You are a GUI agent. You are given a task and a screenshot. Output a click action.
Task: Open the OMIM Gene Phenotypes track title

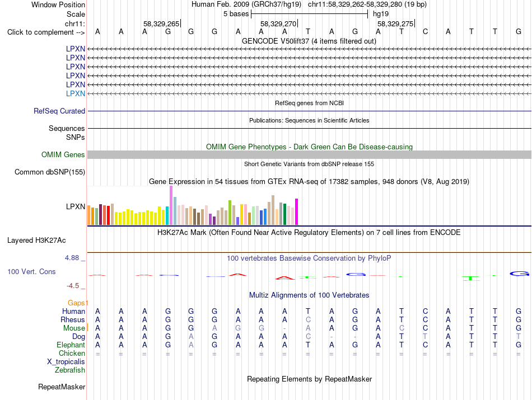click(x=309, y=147)
